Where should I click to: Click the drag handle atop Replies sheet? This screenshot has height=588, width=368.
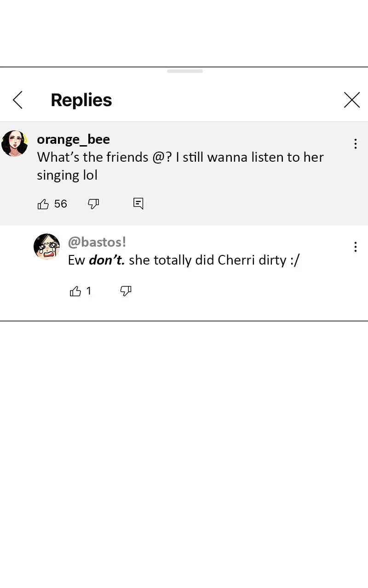coord(185,71)
